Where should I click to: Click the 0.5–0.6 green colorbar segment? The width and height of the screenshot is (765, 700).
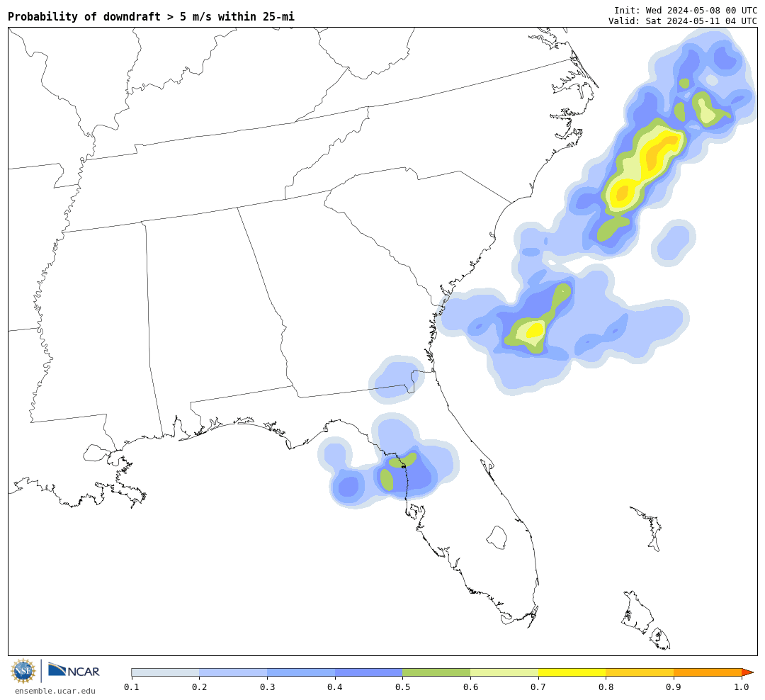tap(436, 672)
